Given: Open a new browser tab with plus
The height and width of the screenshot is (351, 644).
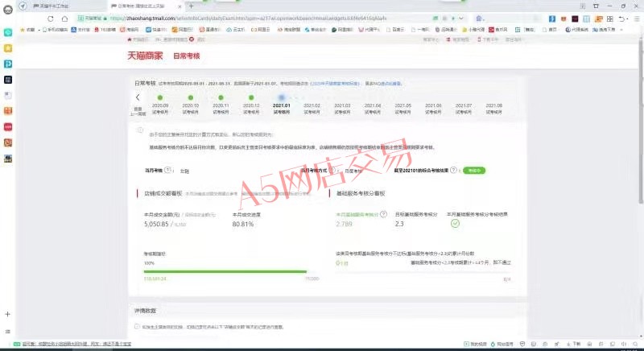Looking at the screenshot, I should (x=191, y=6).
